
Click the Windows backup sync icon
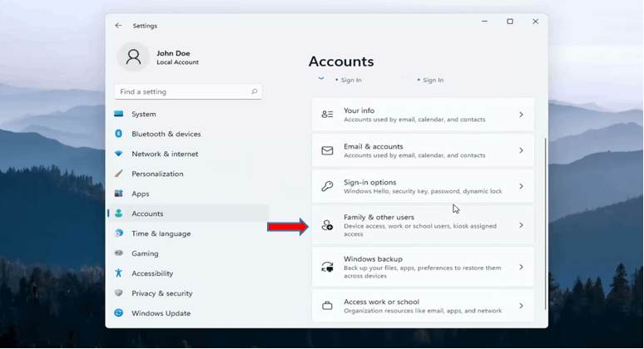pos(327,267)
